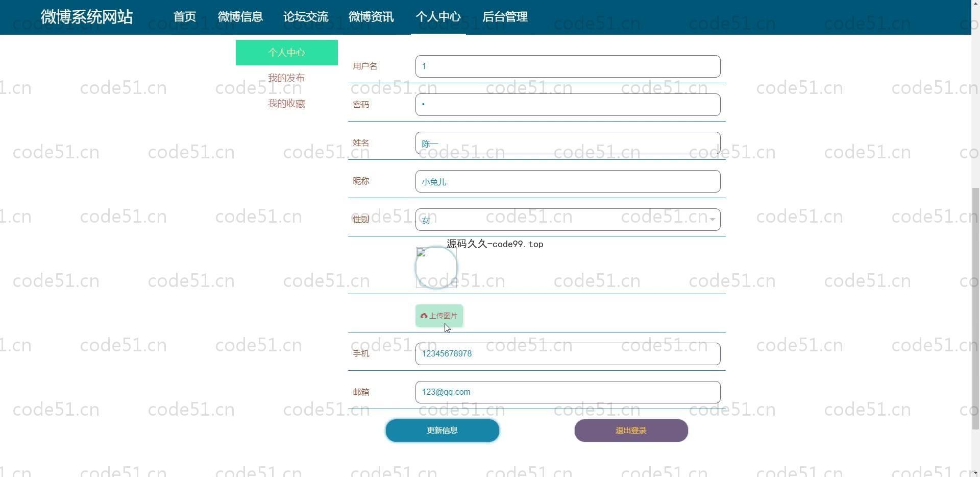Focus the 手机 phone input field
This screenshot has width=980, height=477.
coord(568,354)
